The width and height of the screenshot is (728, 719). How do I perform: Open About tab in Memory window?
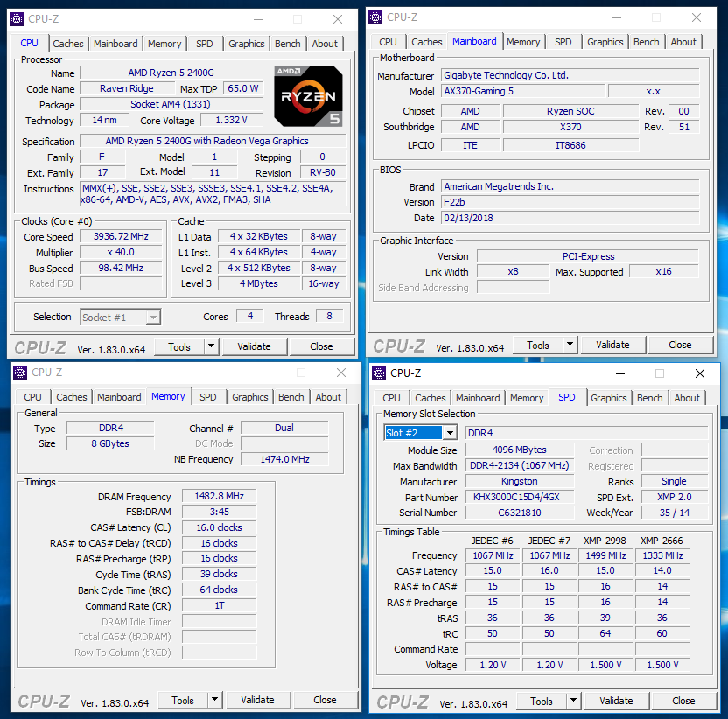pos(328,397)
